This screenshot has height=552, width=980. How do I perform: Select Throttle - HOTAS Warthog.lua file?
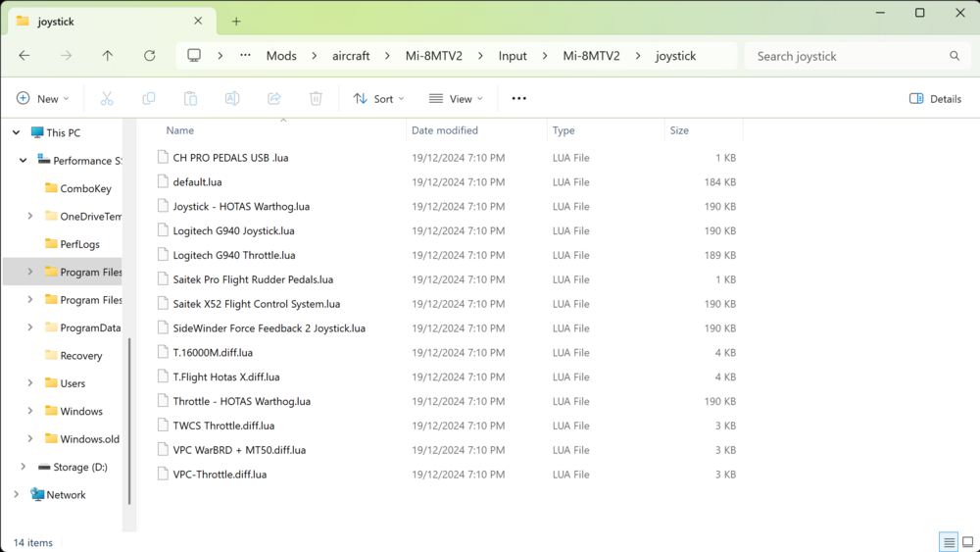click(x=241, y=401)
